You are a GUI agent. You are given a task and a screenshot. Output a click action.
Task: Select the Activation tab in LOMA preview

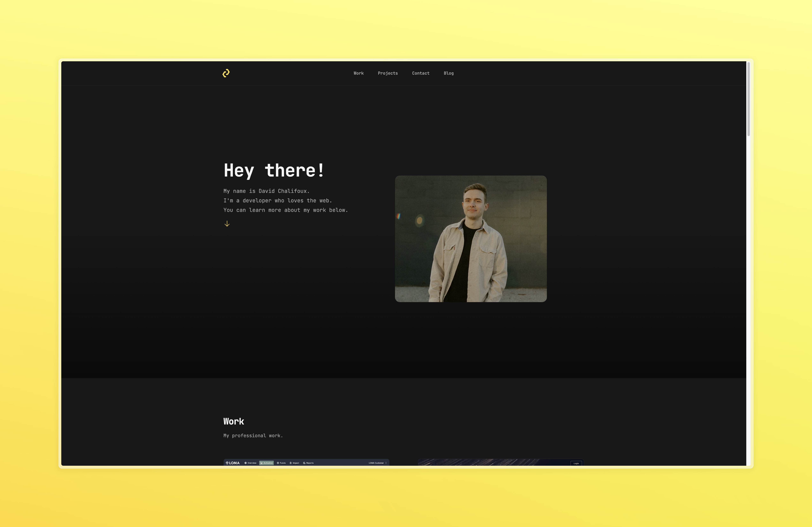[x=267, y=463]
